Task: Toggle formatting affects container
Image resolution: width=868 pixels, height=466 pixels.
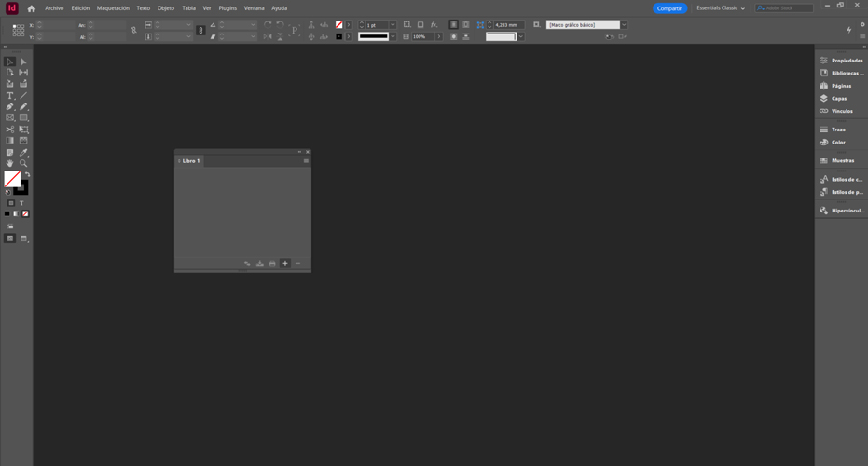Action: coord(10,203)
